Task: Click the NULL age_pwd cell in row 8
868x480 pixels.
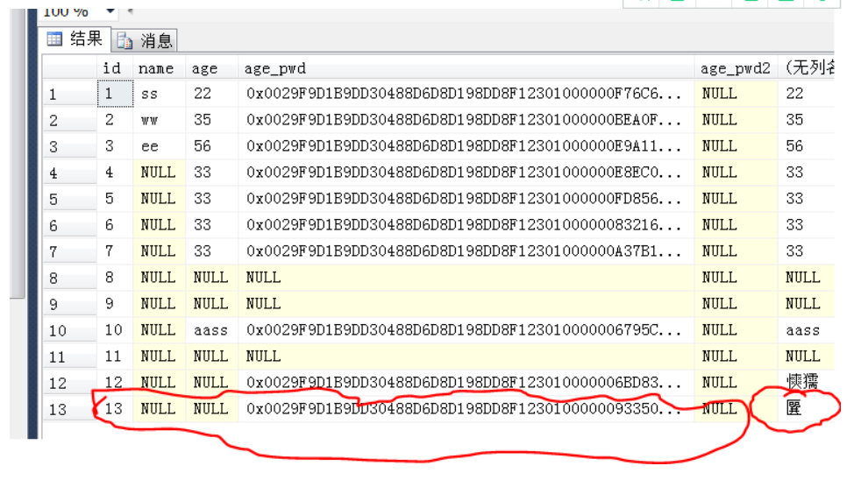Action: (465, 278)
